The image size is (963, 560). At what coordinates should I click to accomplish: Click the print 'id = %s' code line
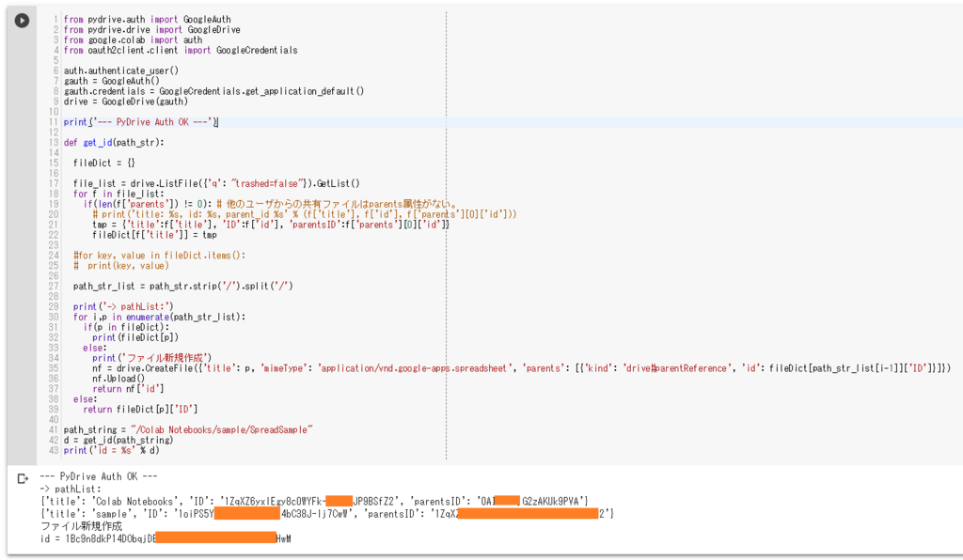tap(112, 450)
